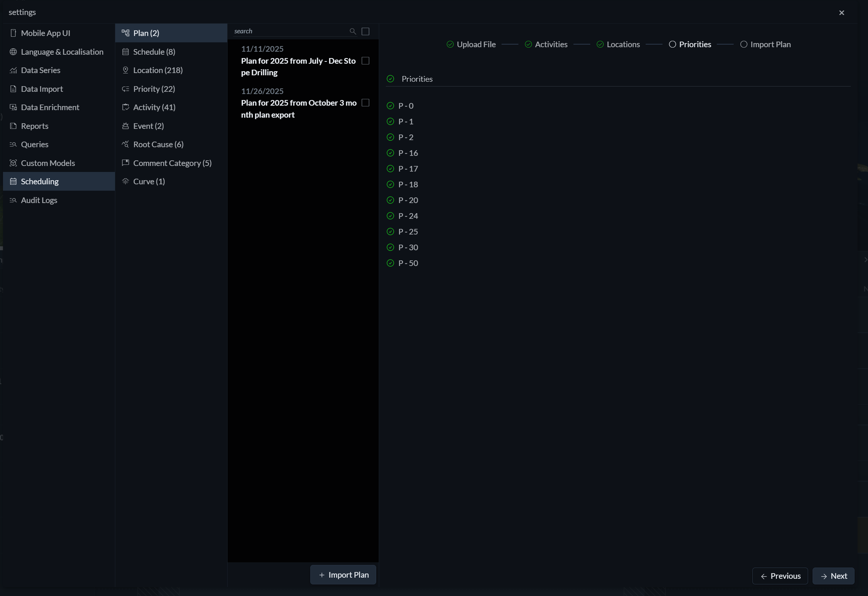Screen dimensions: 868x596
Task: Click the Priority list icon
Action: (125, 89)
